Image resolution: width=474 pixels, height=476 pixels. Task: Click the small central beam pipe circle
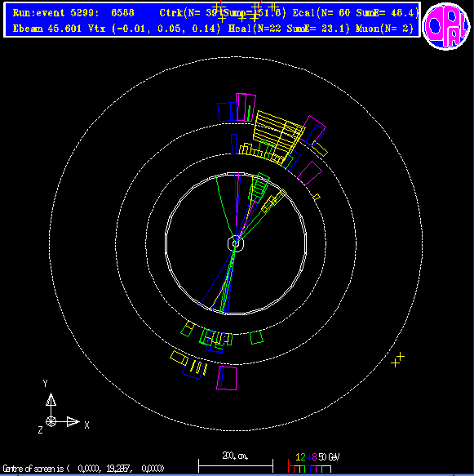[236, 244]
